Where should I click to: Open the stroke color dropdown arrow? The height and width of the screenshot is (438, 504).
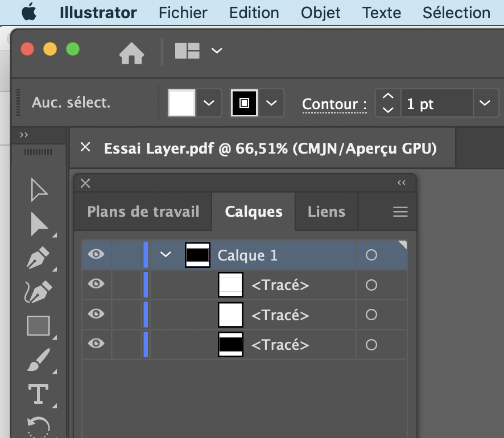(x=271, y=103)
